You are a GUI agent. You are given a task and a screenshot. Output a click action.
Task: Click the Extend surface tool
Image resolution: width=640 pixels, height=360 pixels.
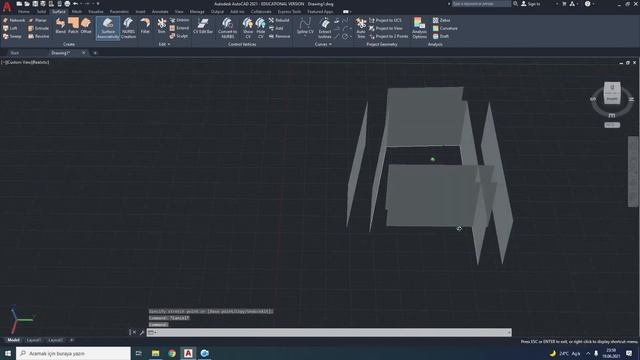point(180,28)
